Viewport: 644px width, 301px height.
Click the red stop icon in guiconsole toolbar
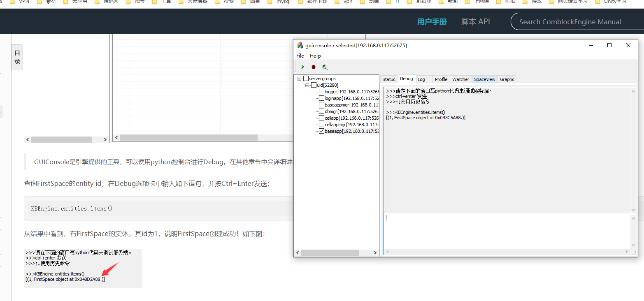[313, 67]
